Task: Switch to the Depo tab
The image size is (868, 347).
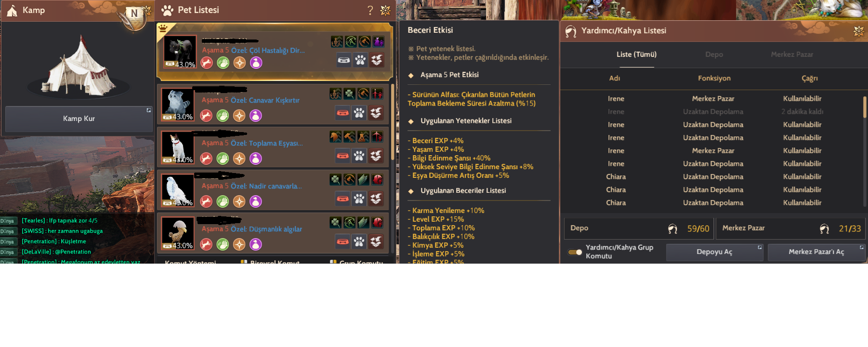Action: click(714, 54)
